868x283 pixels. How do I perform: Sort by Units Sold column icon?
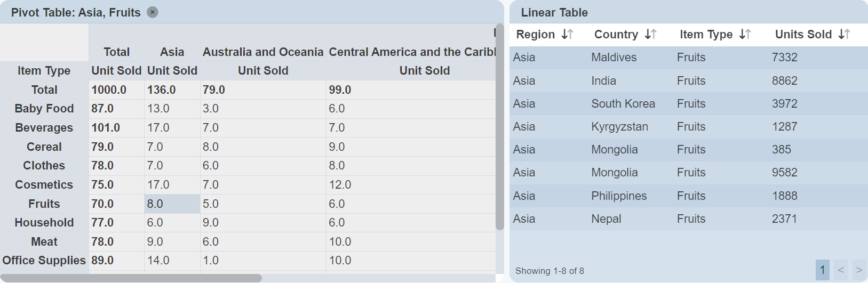(x=844, y=35)
